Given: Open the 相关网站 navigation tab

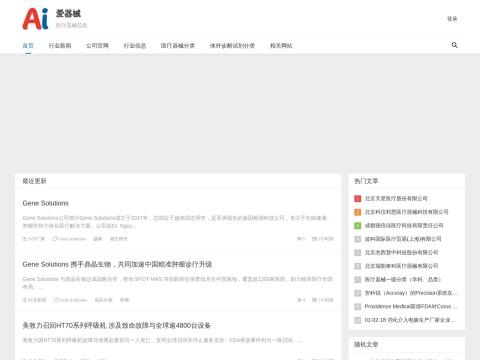Looking at the screenshot, I should [x=281, y=46].
